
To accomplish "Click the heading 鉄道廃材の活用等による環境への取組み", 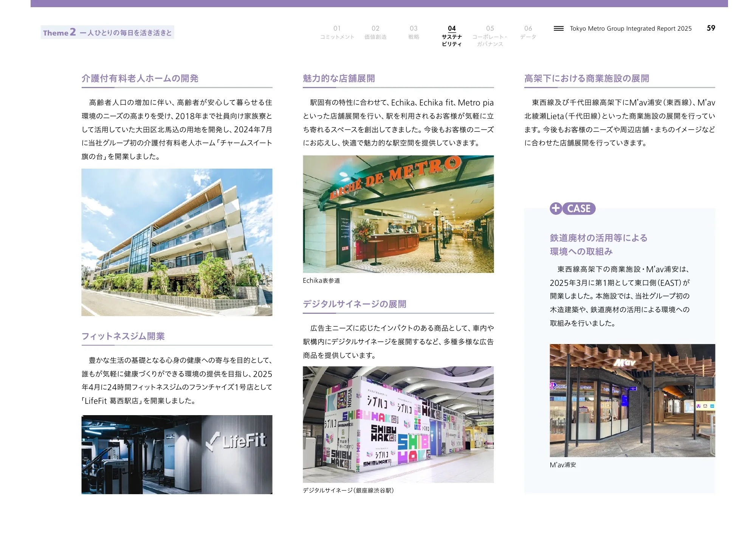I will click(599, 245).
